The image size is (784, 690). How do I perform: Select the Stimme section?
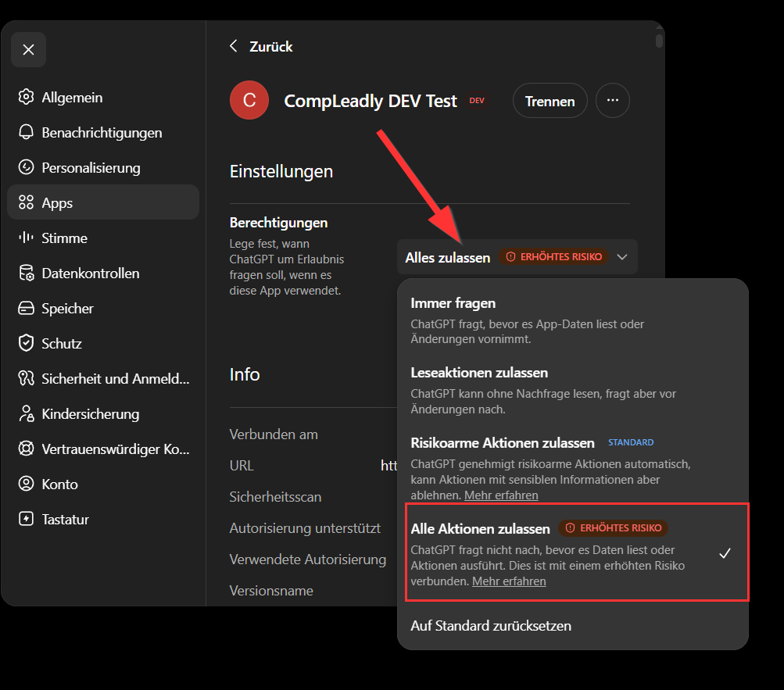[103, 238]
